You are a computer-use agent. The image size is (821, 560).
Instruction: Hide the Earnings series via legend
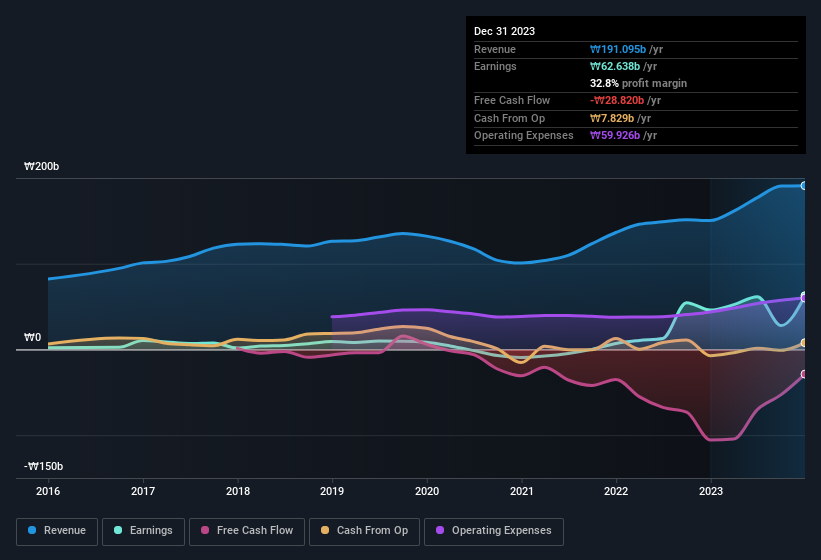143,530
